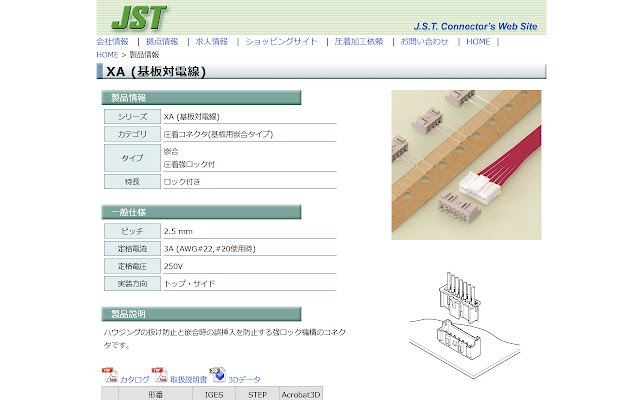Click the 取扱説明書 text link
The height and width of the screenshot is (400, 640).
click(x=188, y=380)
